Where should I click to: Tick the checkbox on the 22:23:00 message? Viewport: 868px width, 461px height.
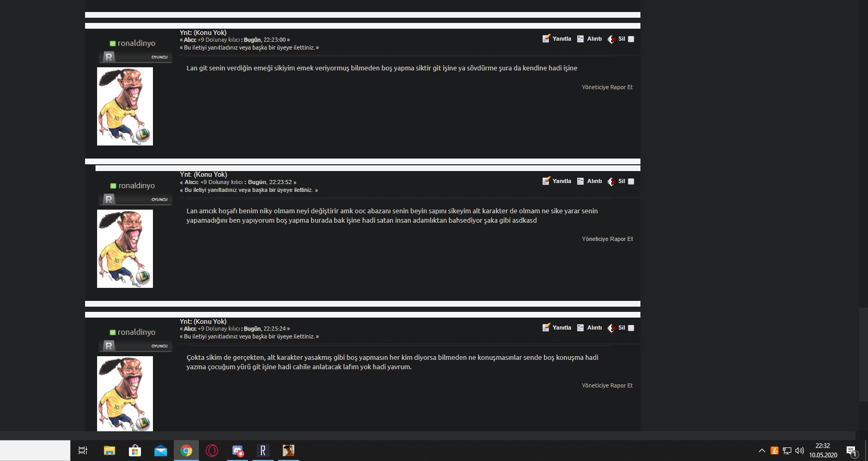coord(631,39)
